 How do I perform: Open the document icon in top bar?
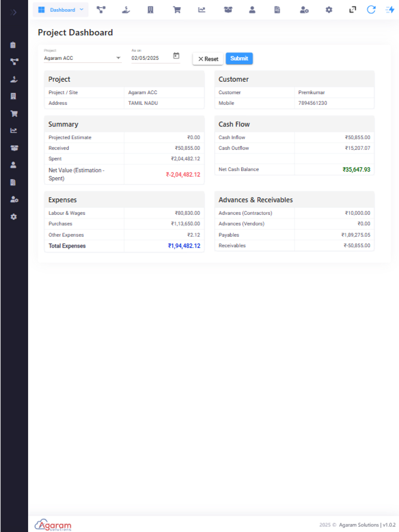click(x=277, y=10)
